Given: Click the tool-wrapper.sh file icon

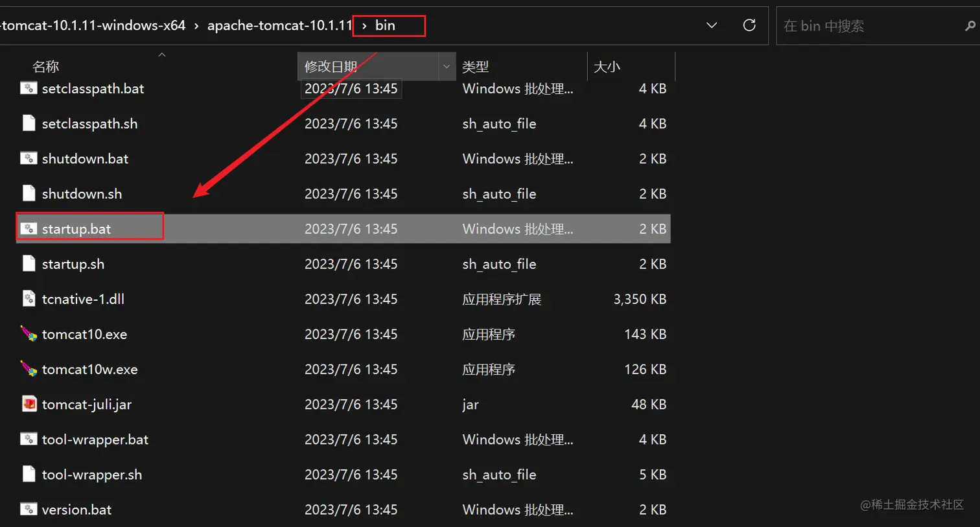Looking at the screenshot, I should 29,474.
